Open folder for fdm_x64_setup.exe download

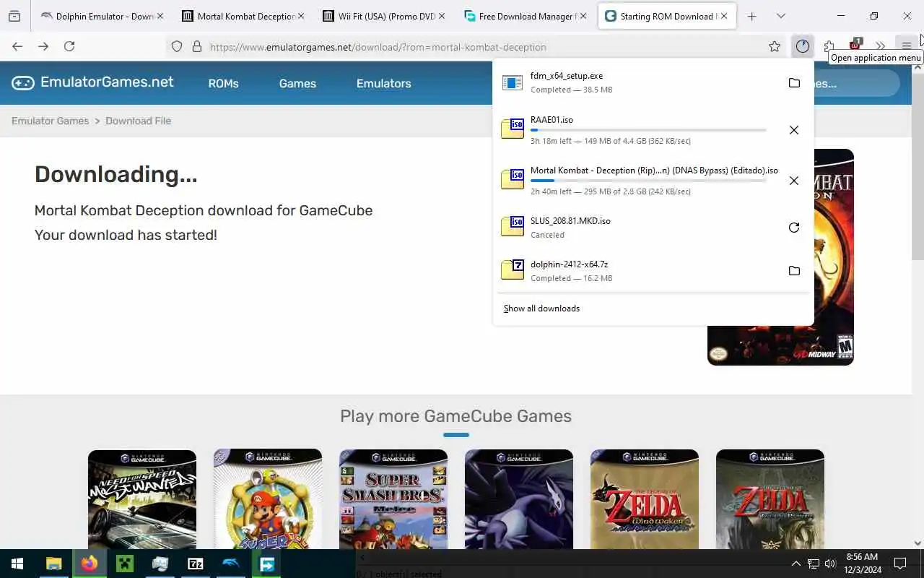pos(794,83)
